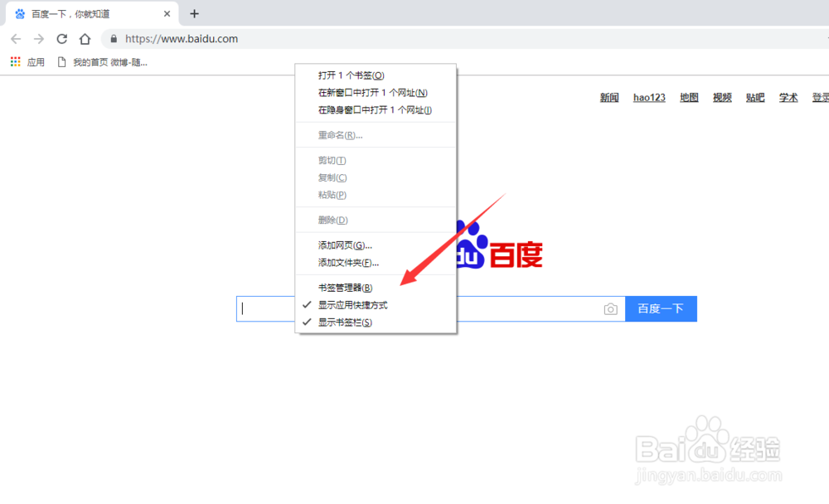The height and width of the screenshot is (504, 829).
Task: Open the 视频 link
Action: pyautogui.click(x=722, y=97)
